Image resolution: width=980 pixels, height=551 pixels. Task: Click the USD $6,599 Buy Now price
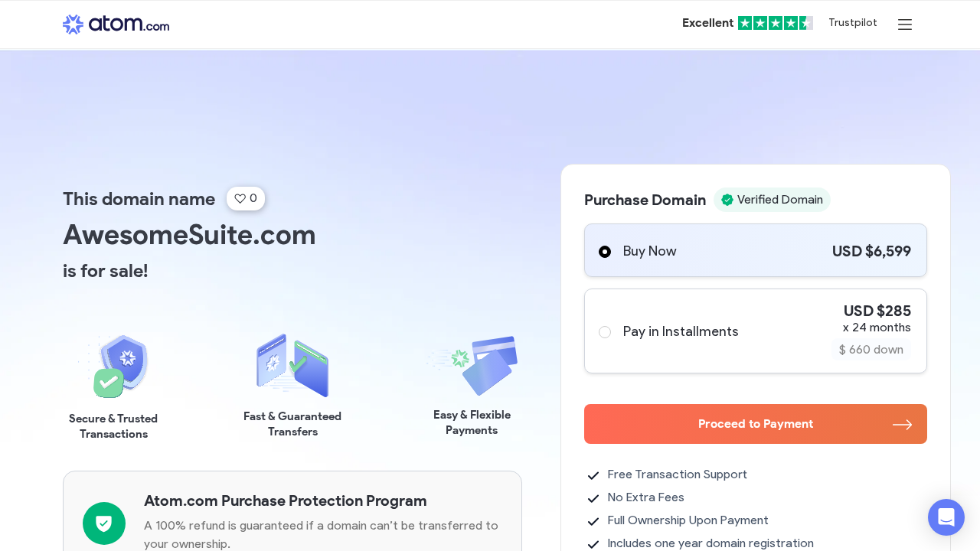coord(871,251)
